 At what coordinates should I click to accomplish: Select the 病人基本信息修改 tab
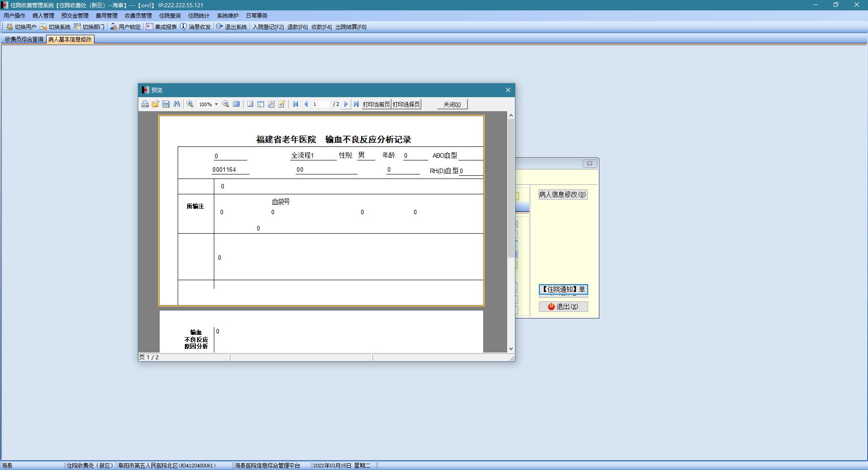coord(70,39)
